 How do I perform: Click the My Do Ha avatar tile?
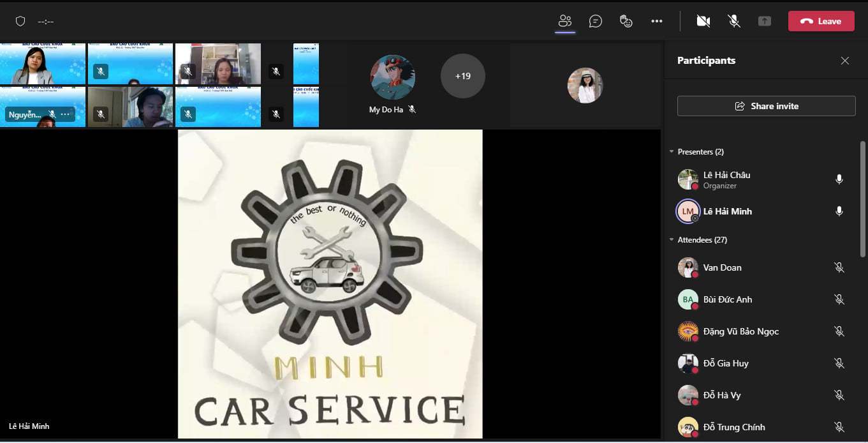393,77
